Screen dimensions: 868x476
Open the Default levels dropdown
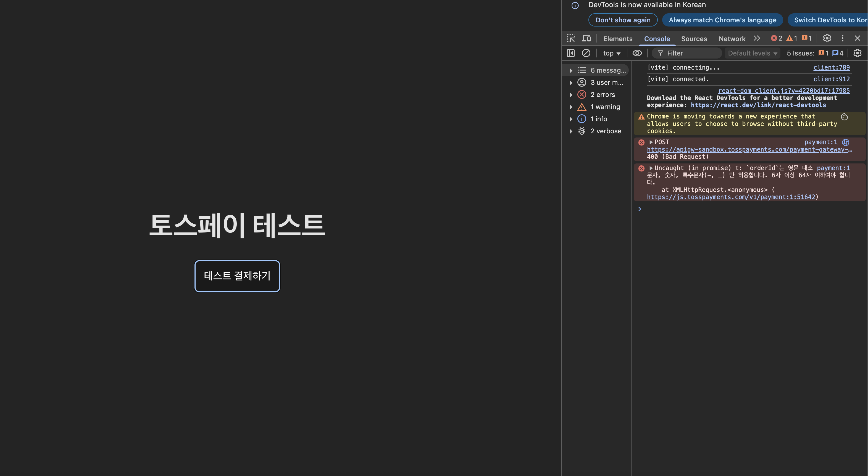click(x=752, y=53)
